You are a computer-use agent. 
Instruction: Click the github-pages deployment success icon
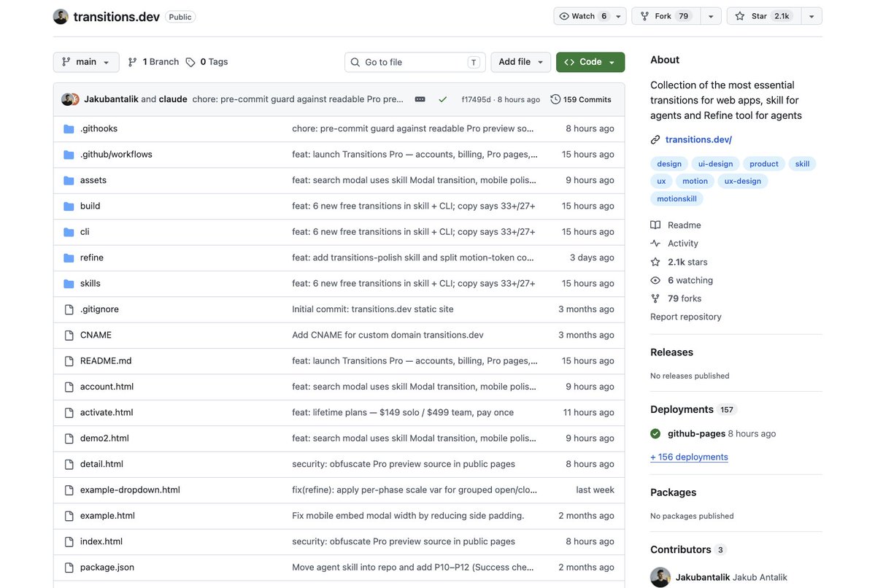click(655, 433)
